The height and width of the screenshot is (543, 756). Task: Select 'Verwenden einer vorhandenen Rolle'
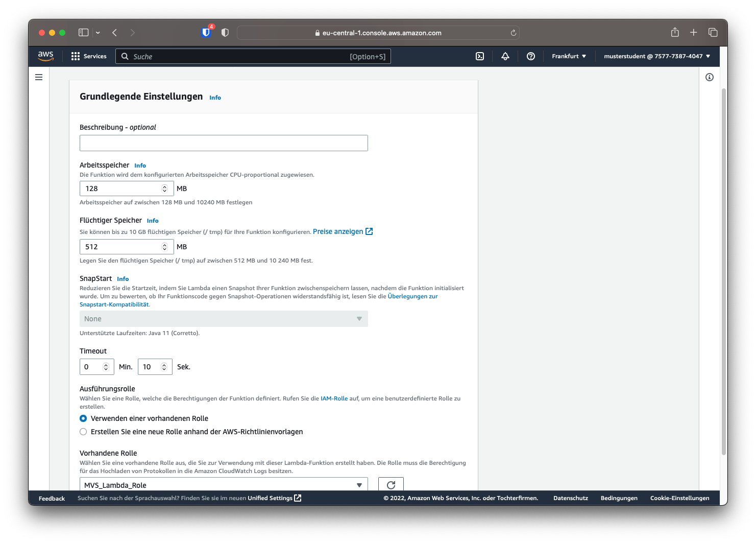pos(83,418)
